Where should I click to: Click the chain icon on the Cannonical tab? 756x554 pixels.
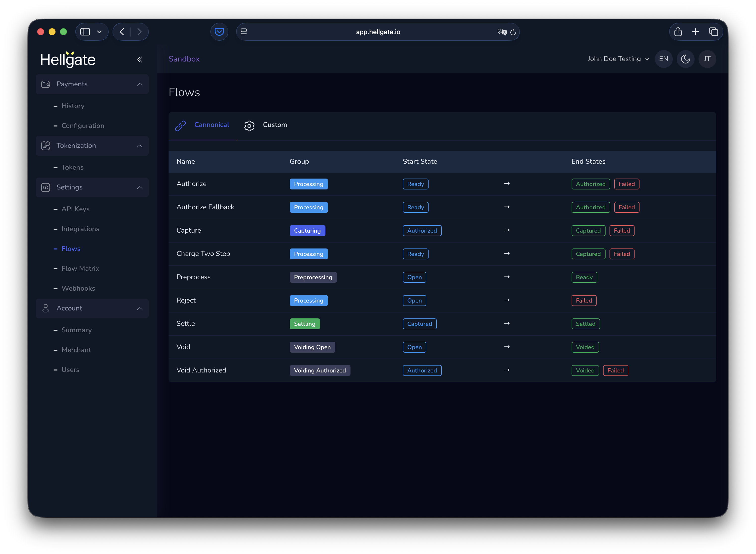pos(180,126)
